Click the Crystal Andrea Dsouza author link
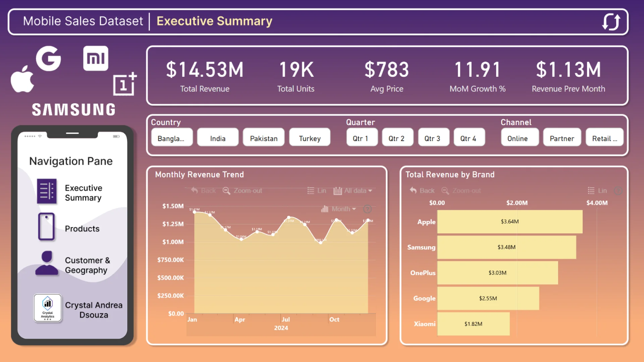The height and width of the screenshot is (362, 644). 94,310
